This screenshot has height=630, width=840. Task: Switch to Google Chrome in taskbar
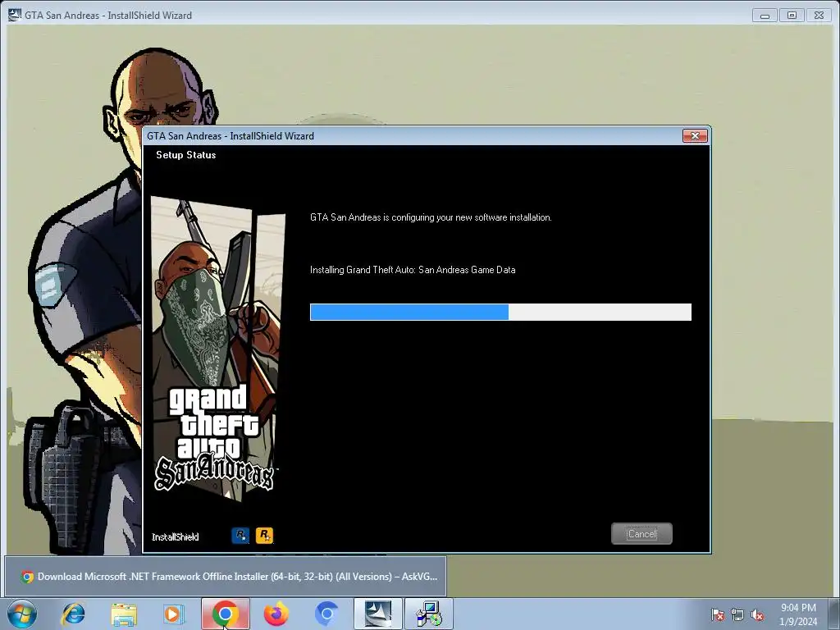point(226,614)
